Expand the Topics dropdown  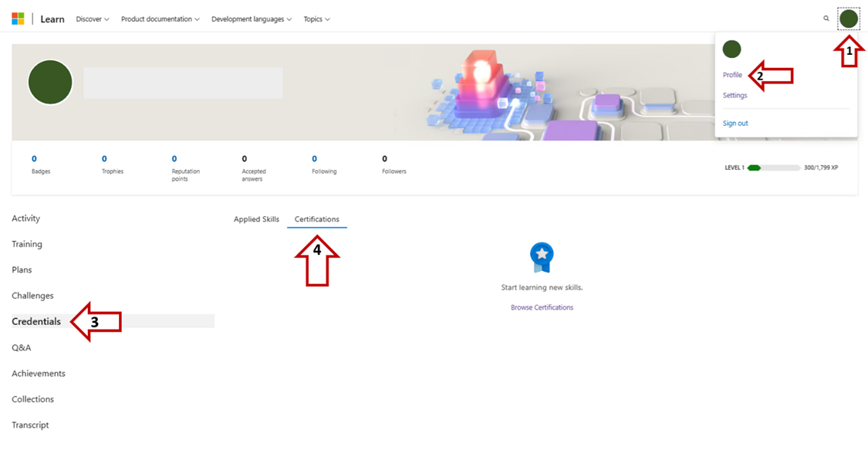pyautogui.click(x=316, y=19)
